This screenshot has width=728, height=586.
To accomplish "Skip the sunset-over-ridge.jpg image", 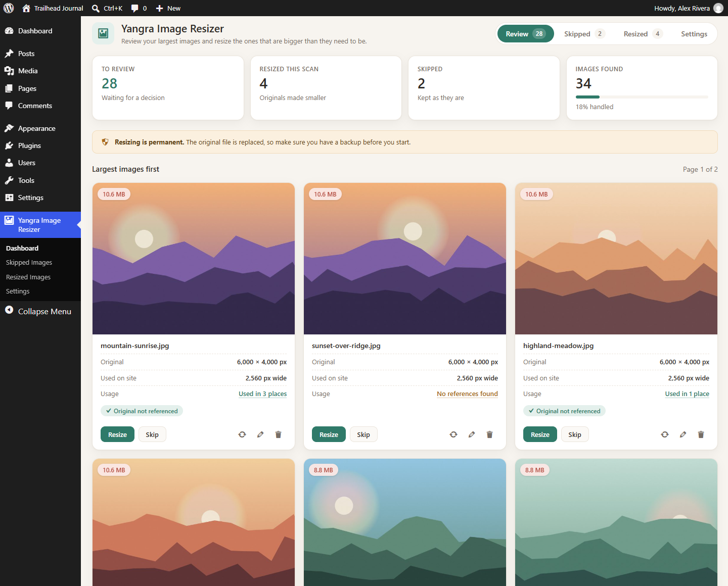I will [363, 434].
